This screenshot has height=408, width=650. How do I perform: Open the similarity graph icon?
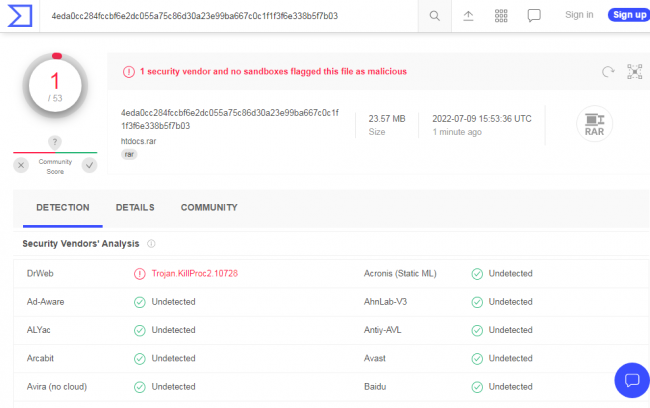tap(634, 72)
